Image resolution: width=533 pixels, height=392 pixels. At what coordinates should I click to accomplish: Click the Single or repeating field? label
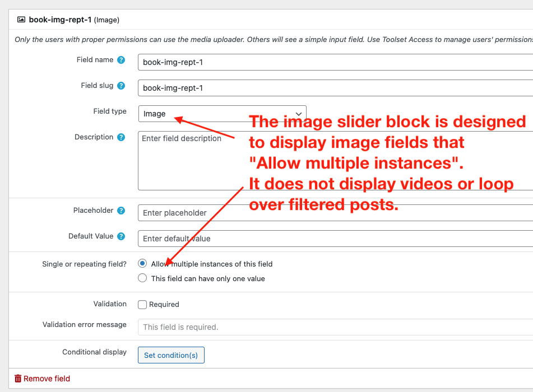84,264
